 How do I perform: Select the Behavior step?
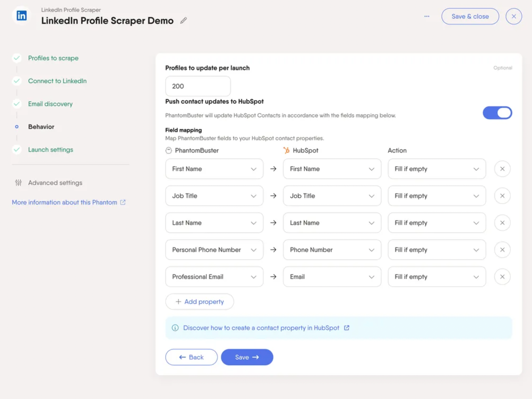pos(41,127)
